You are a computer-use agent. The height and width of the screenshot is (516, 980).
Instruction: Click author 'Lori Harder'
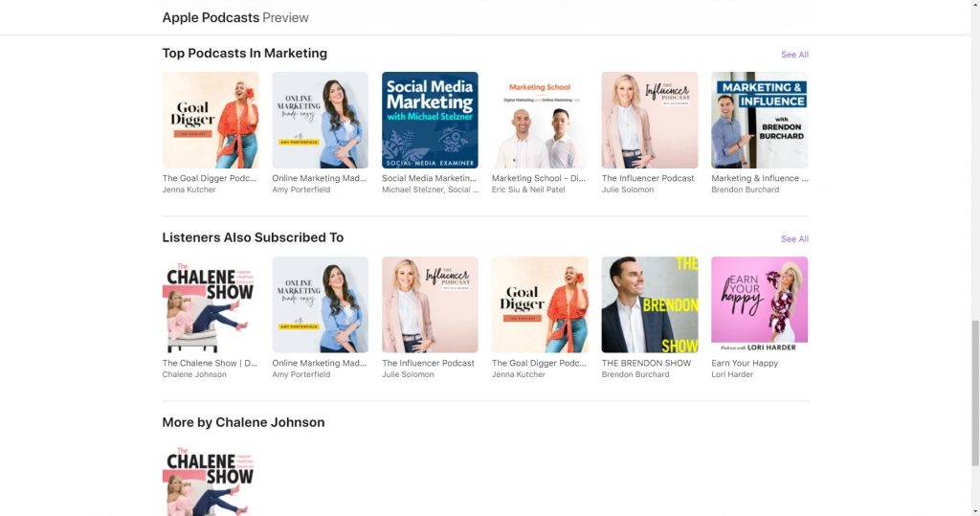[x=732, y=374]
